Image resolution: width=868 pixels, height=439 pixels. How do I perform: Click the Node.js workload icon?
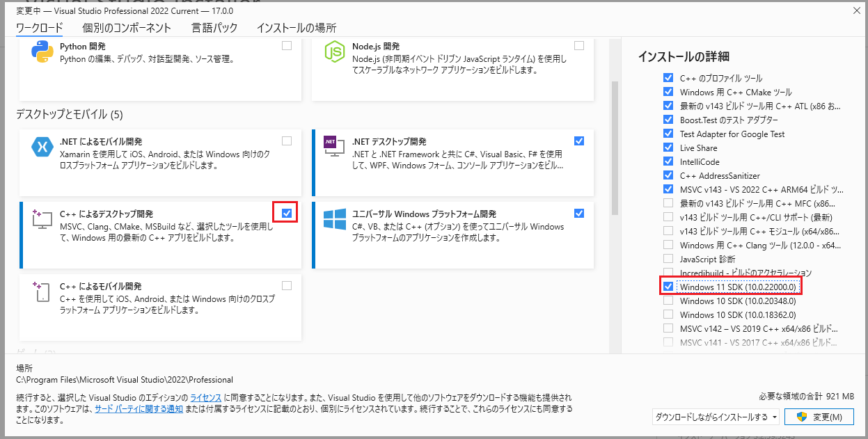(x=335, y=52)
